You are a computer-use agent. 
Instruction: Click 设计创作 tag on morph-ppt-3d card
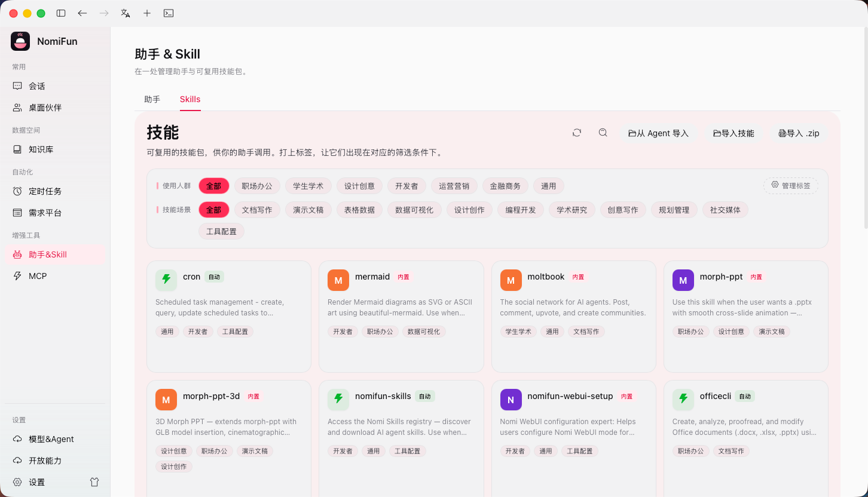pyautogui.click(x=174, y=467)
